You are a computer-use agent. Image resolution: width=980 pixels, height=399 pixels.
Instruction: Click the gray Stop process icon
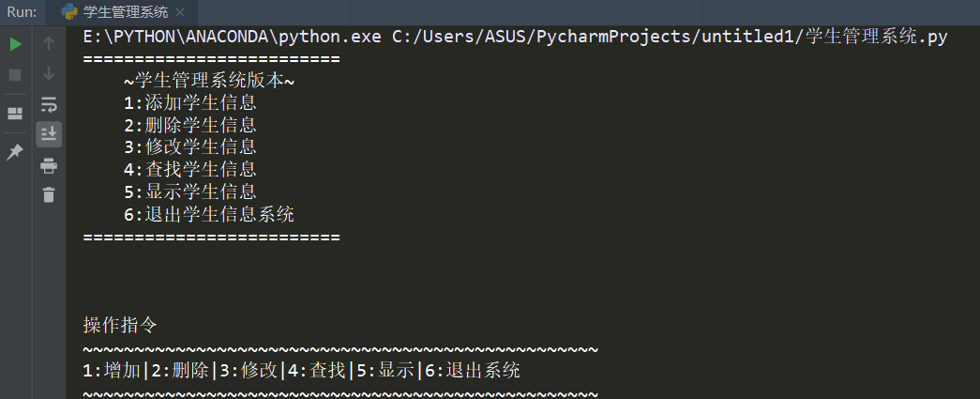(x=16, y=75)
